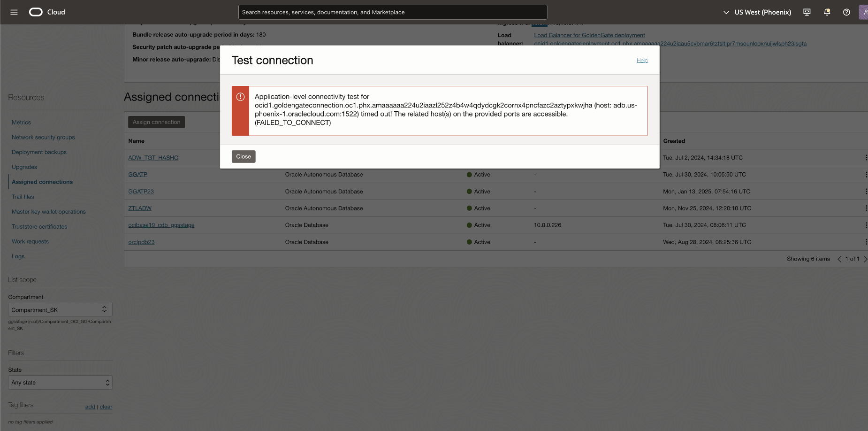Open the Cloud Shell developer tools icon
868x431 pixels.
tap(807, 12)
